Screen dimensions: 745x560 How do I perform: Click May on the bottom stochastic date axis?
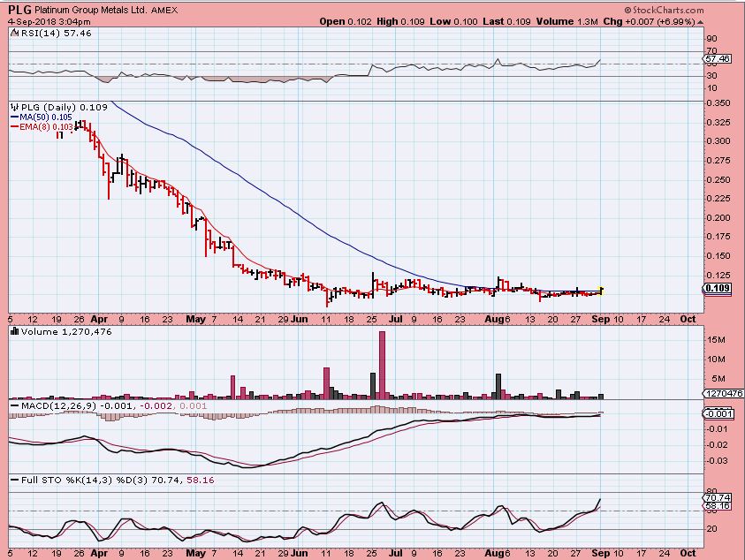pos(196,553)
